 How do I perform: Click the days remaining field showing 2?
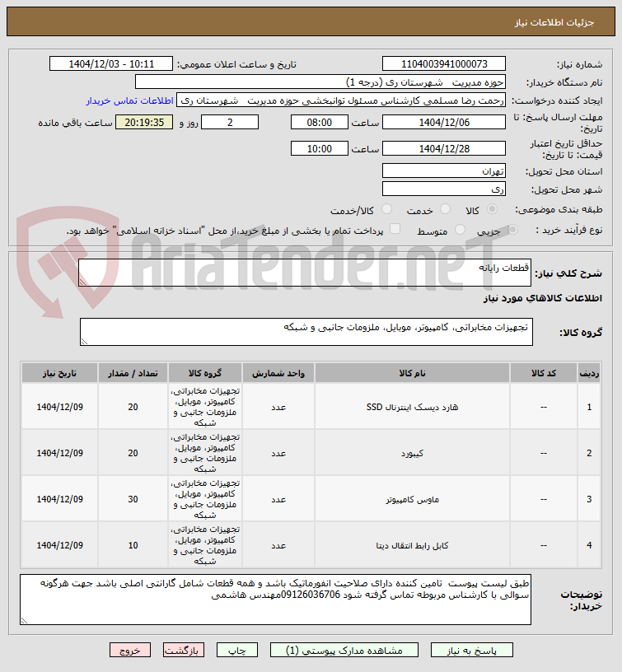(230, 122)
